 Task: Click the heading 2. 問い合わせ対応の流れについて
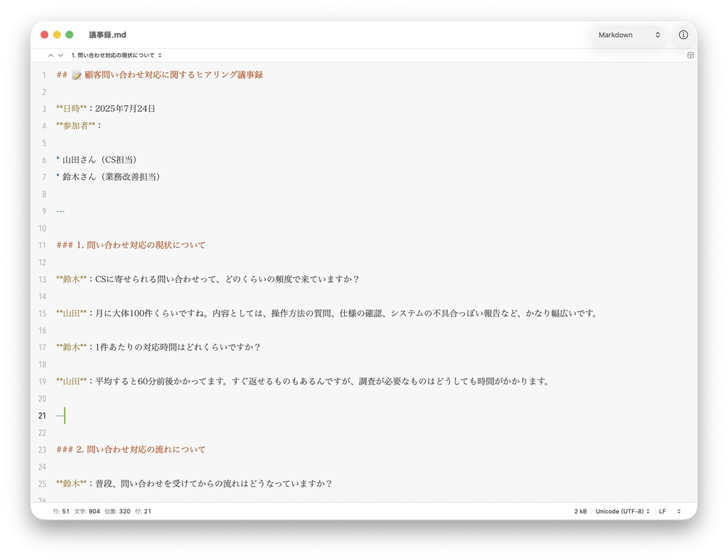(130, 449)
